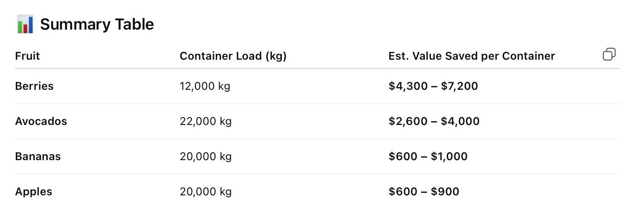Click the 22,000 kg cell for Avocados
644x224 pixels.
pos(206,121)
